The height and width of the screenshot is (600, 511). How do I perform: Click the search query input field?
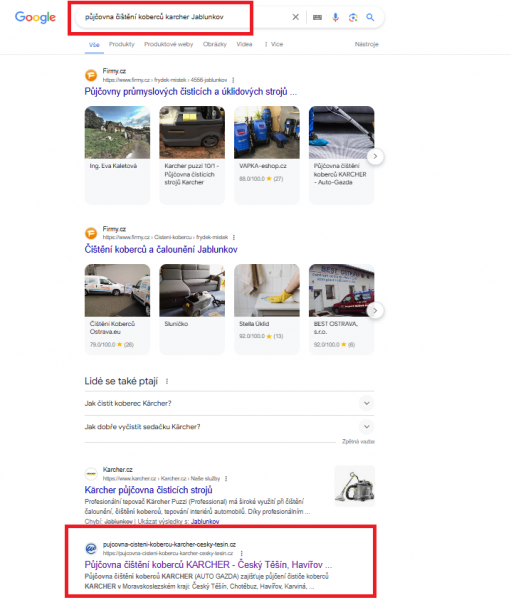pyautogui.click(x=184, y=17)
